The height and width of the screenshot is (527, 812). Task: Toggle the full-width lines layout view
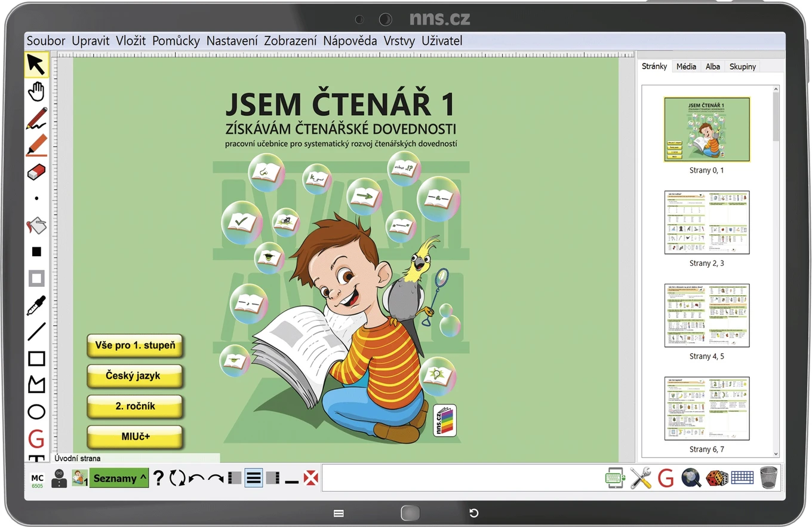point(254,478)
